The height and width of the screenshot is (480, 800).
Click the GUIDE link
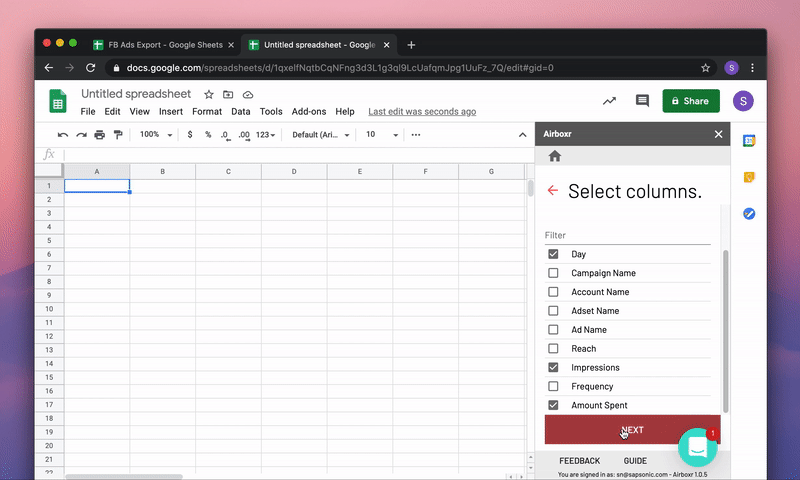pos(635,461)
